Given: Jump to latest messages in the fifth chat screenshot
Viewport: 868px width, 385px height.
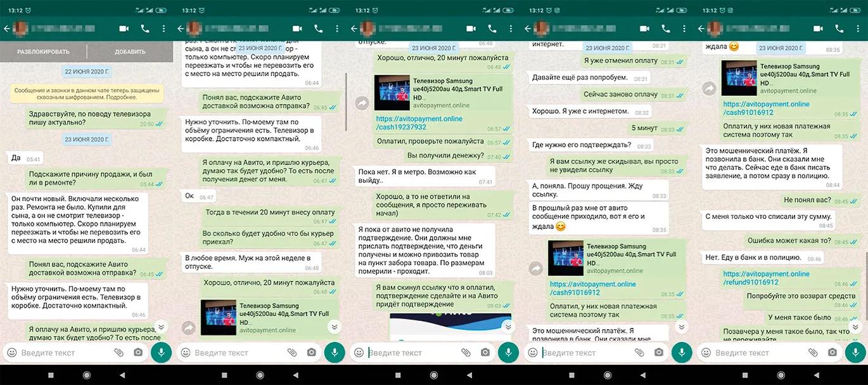Looking at the screenshot, I should (x=855, y=327).
